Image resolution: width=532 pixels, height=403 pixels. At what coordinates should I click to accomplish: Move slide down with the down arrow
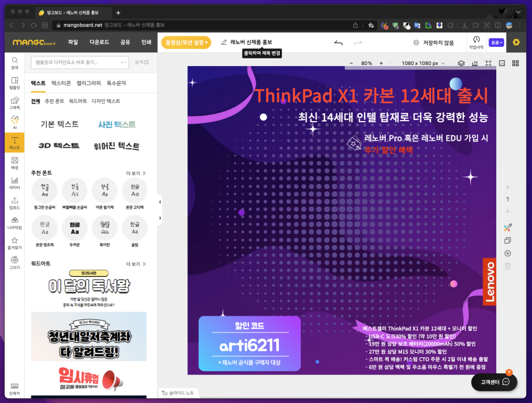(508, 211)
